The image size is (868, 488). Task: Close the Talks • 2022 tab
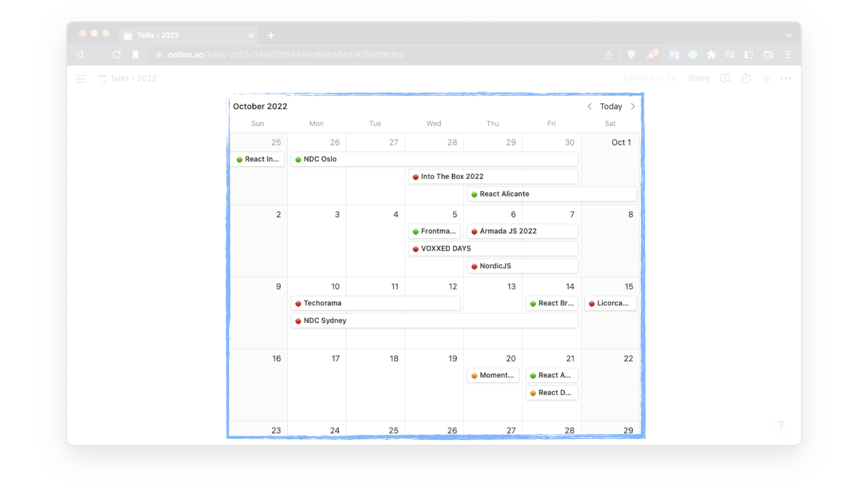click(251, 35)
